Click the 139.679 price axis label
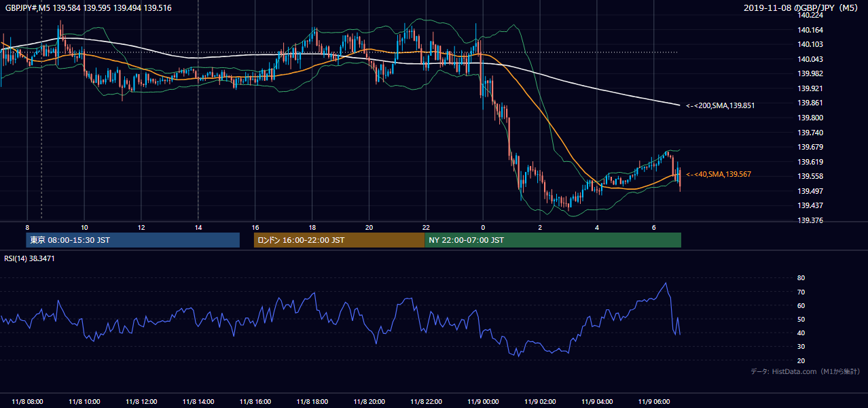Image resolution: width=868 pixels, height=408 pixels. click(810, 148)
